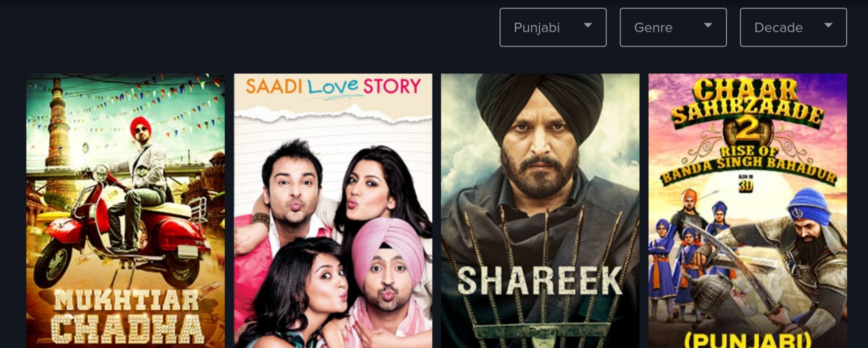
Task: Click the SHAREEK title text on poster
Action: 540,281
